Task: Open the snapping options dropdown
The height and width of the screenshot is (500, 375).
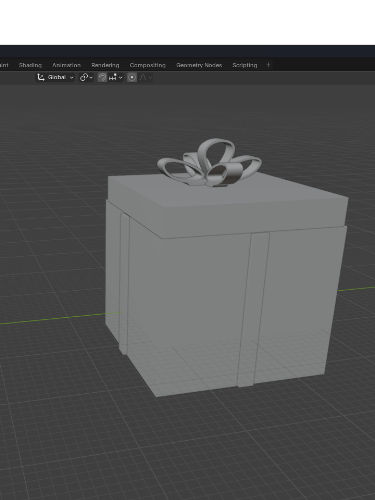Action: click(116, 77)
